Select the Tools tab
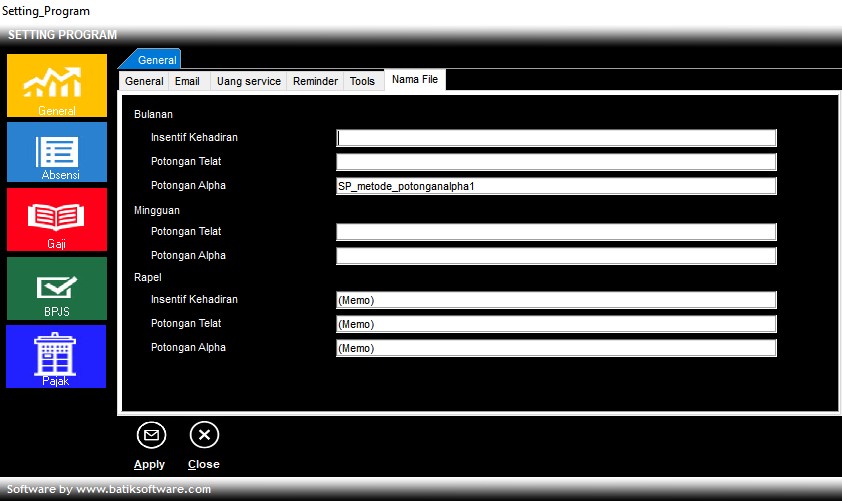842x501 pixels. point(362,81)
